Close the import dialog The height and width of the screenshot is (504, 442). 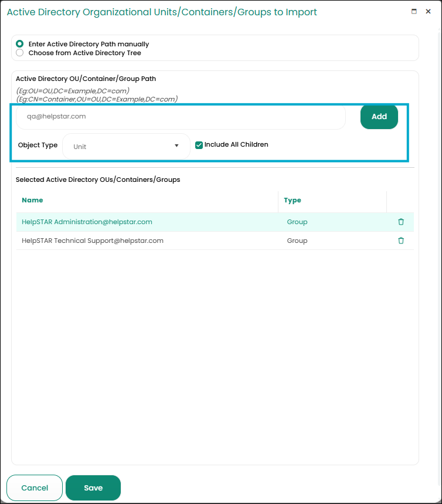click(x=429, y=11)
